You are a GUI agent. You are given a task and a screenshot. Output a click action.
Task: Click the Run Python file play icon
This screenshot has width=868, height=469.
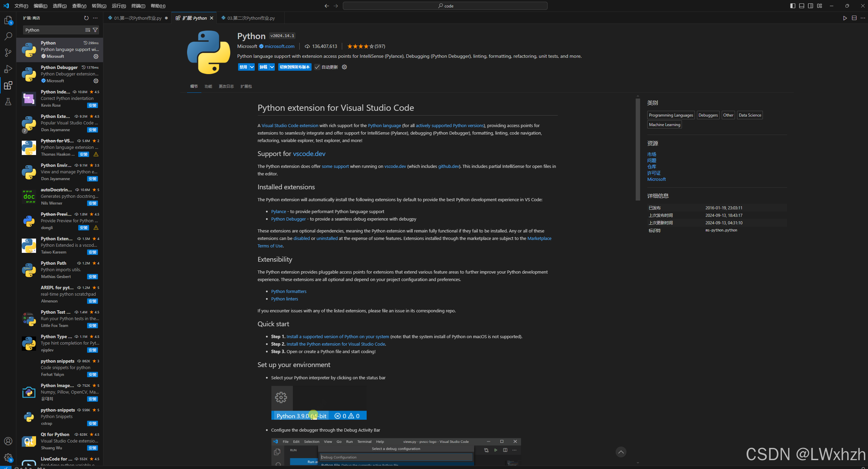coord(845,18)
